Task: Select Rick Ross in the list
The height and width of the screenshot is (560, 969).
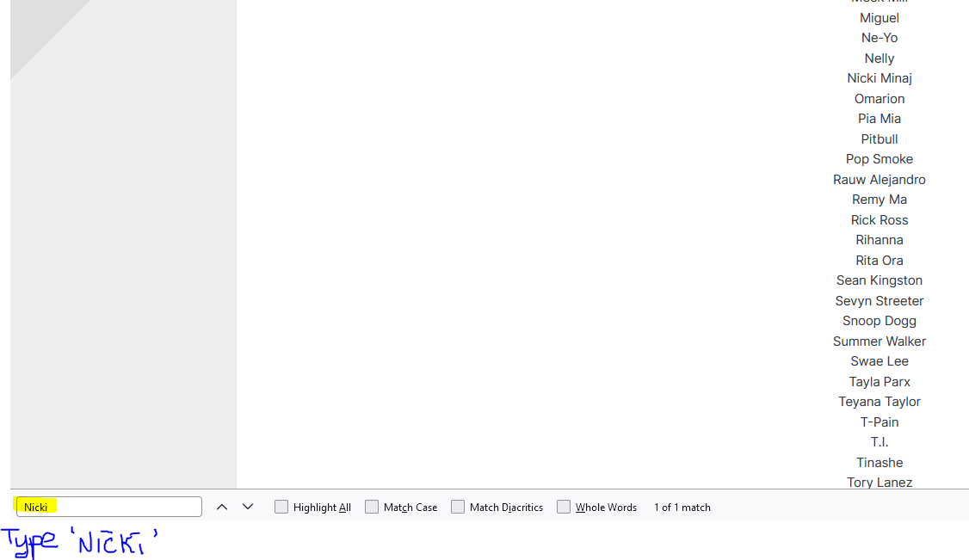Action: point(880,220)
